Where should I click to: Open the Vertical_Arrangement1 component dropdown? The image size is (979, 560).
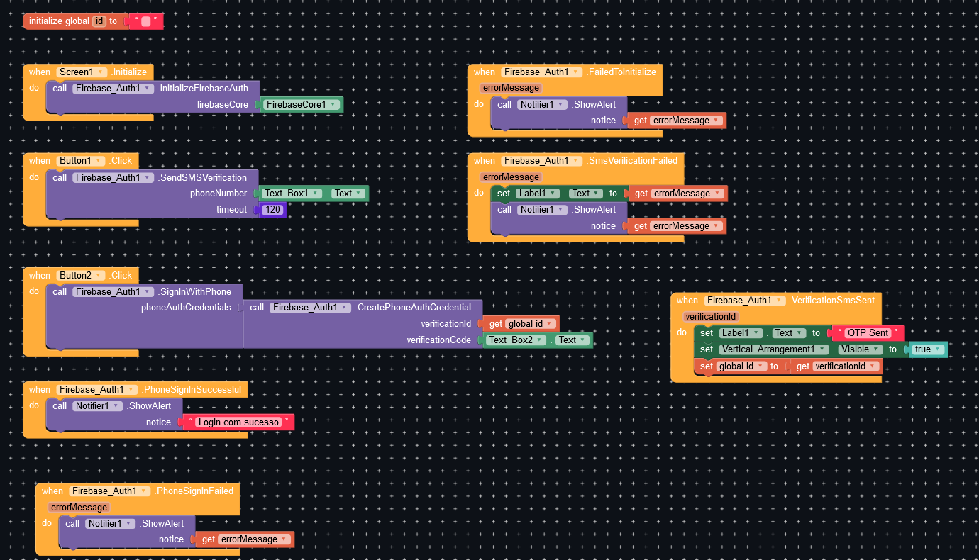[773, 349]
